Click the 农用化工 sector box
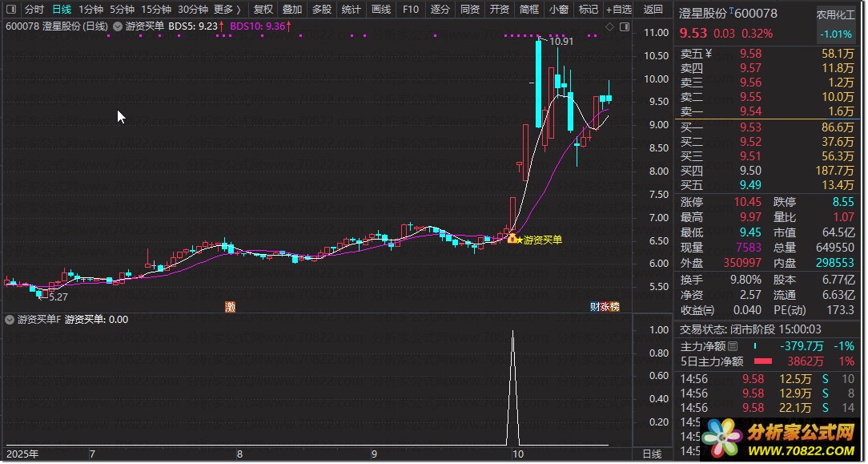 pos(835,25)
